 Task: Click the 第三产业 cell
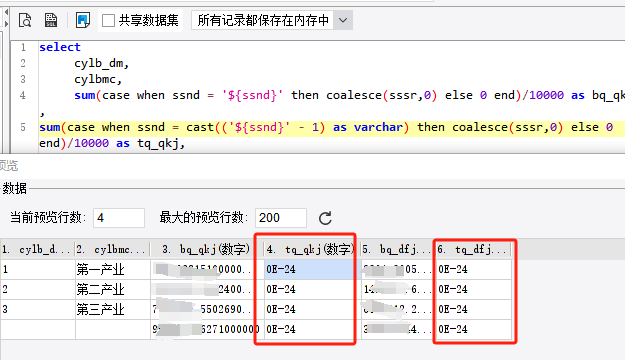(112, 309)
